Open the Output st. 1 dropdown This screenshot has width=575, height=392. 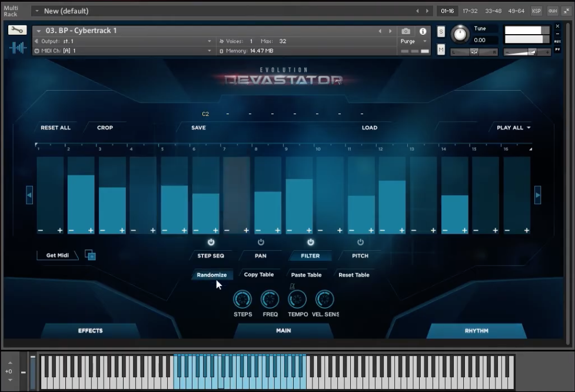pos(123,41)
